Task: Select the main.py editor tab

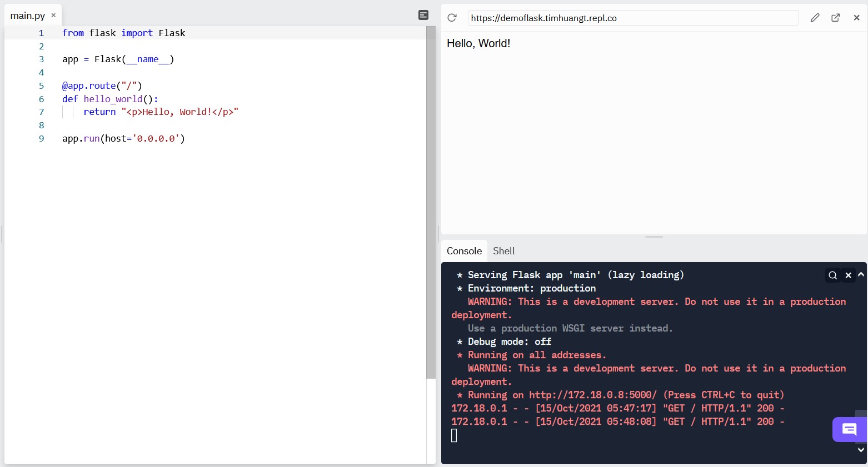Action: point(27,16)
